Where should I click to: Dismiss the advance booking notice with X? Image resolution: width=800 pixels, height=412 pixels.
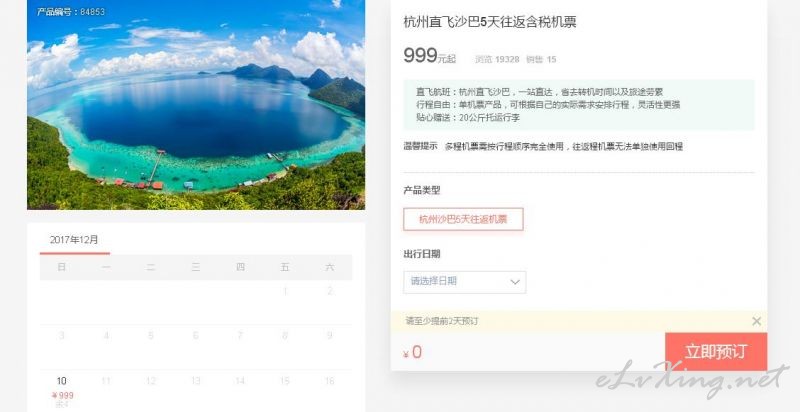(756, 321)
